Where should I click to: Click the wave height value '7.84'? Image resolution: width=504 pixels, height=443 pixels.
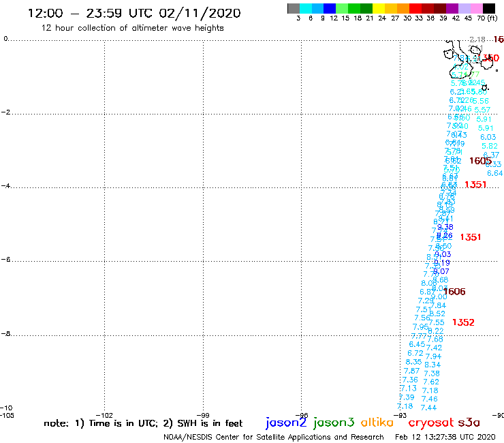click(x=439, y=305)
